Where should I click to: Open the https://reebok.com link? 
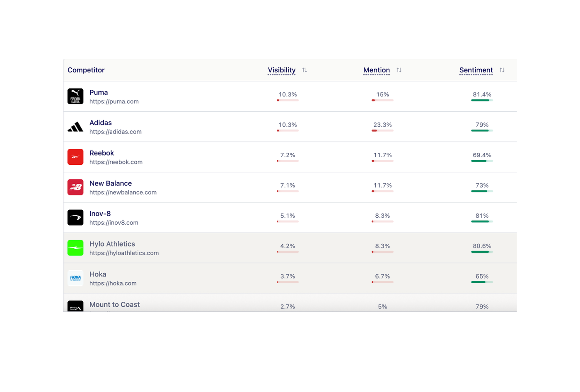[x=116, y=162]
